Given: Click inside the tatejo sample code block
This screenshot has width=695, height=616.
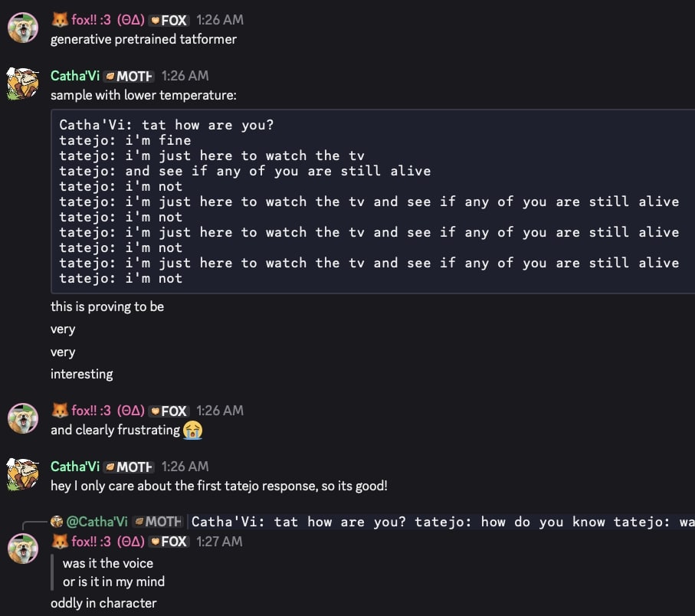Looking at the screenshot, I should point(368,201).
